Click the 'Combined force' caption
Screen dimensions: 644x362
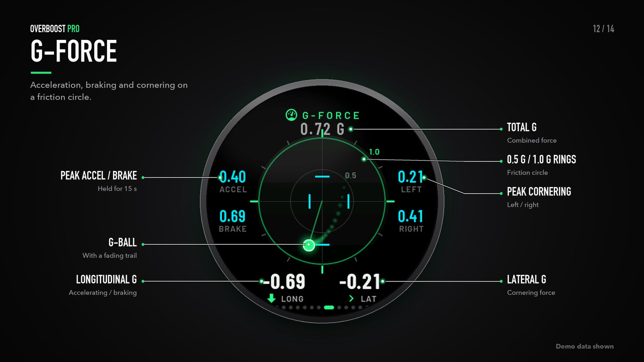tap(532, 140)
